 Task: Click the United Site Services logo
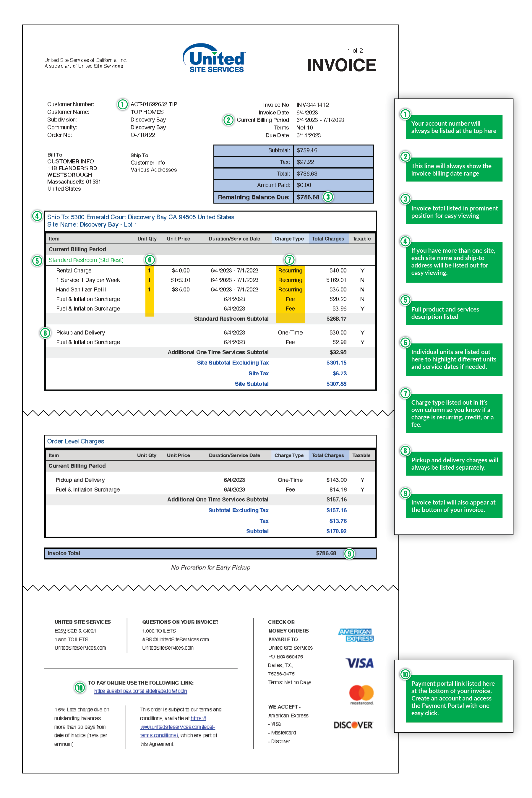coord(214,58)
